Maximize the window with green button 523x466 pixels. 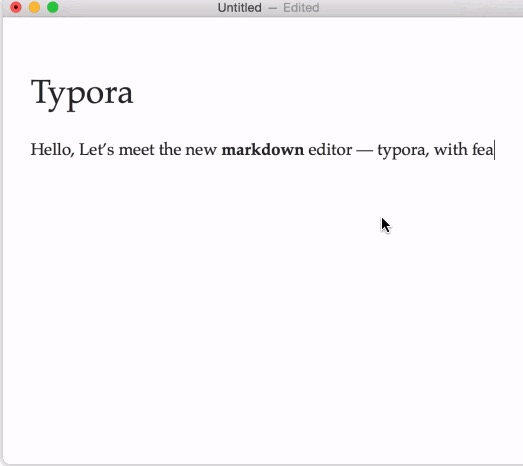(x=53, y=7)
